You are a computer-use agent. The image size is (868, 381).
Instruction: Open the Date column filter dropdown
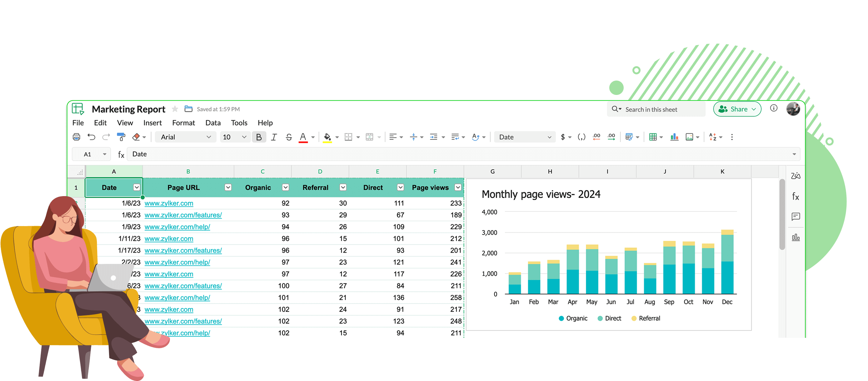pos(137,187)
